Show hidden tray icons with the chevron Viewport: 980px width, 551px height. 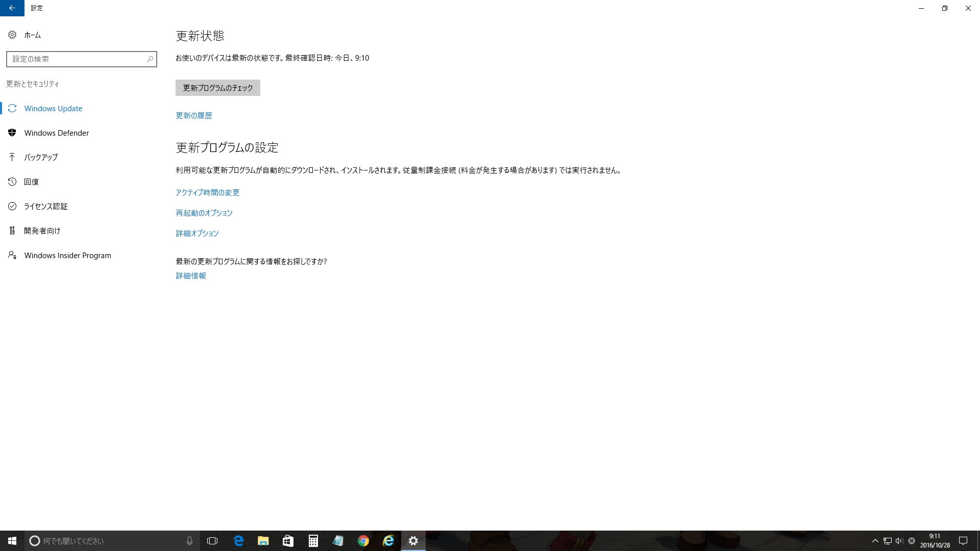[875, 541]
